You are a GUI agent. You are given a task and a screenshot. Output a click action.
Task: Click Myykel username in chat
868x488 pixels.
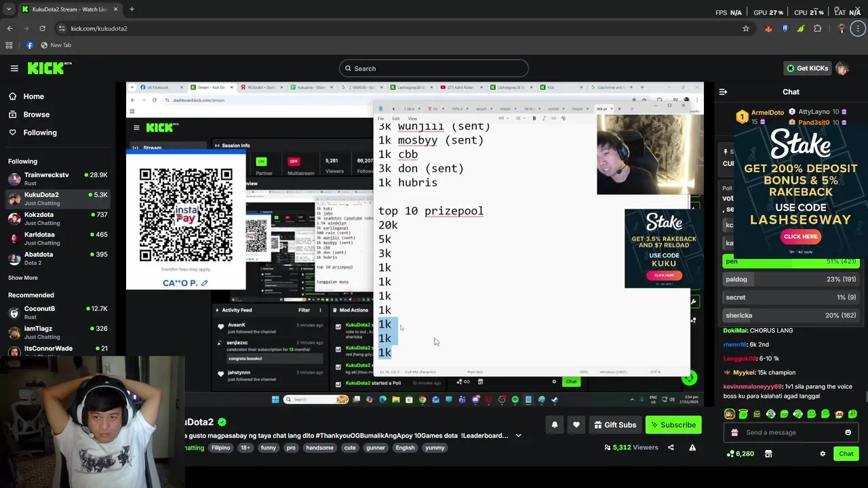coord(744,373)
